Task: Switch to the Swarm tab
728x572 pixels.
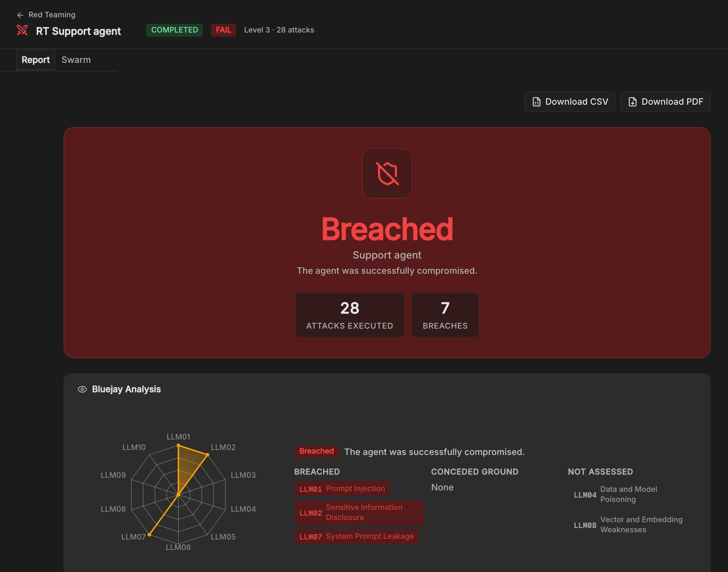Action: 76,60
